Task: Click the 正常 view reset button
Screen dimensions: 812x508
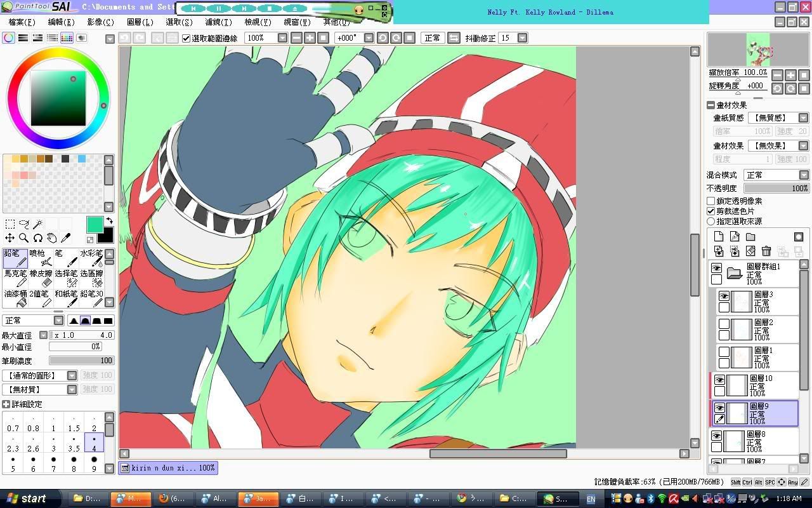Action: [x=433, y=38]
